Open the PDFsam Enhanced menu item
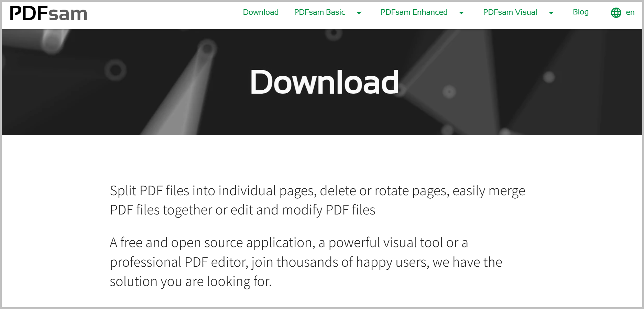The width and height of the screenshot is (644, 309). click(414, 12)
